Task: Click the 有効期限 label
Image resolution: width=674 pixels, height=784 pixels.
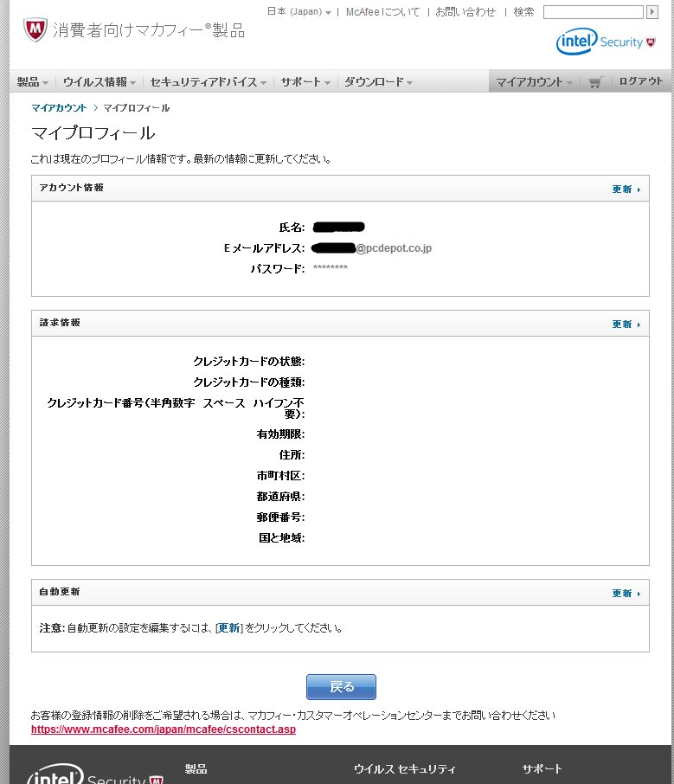Action: pos(280,434)
